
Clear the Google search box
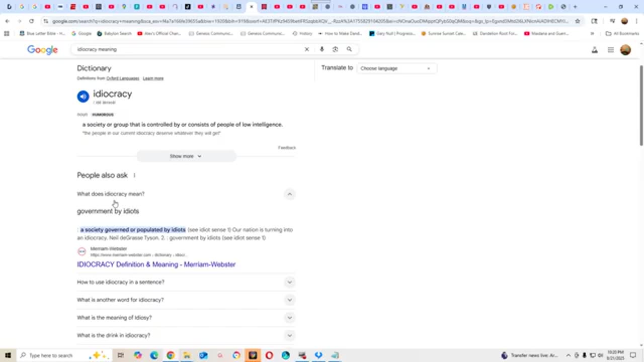point(306,49)
